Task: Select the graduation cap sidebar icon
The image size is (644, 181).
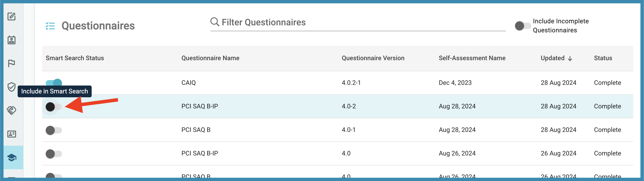Action: pyautogui.click(x=12, y=157)
